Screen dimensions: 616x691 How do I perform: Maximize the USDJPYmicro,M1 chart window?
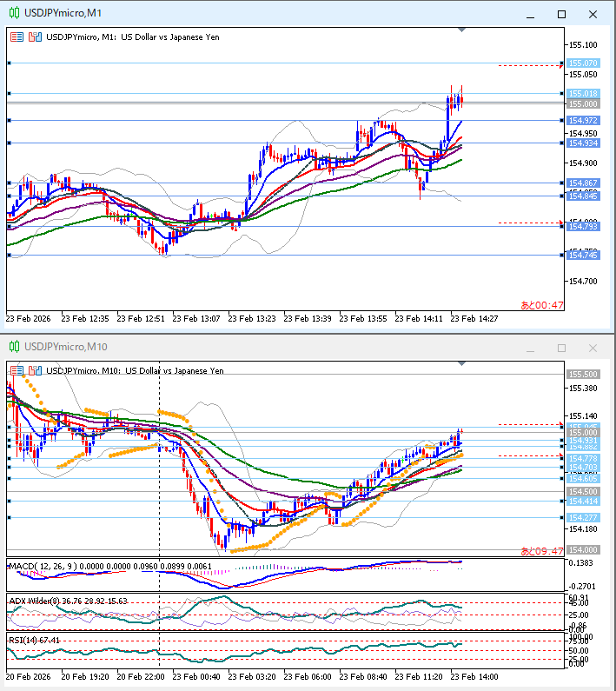click(x=561, y=15)
